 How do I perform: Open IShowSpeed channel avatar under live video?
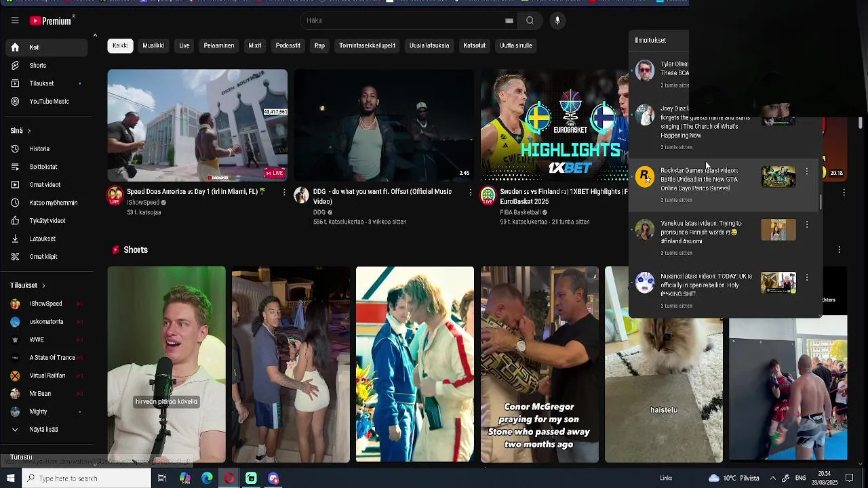coord(115,196)
